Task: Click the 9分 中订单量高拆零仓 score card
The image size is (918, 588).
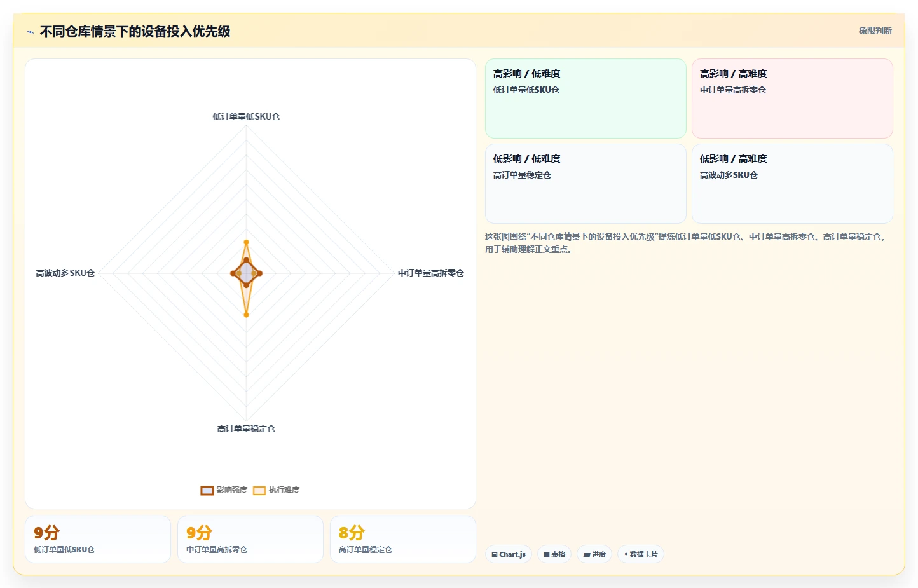Action: click(x=250, y=539)
